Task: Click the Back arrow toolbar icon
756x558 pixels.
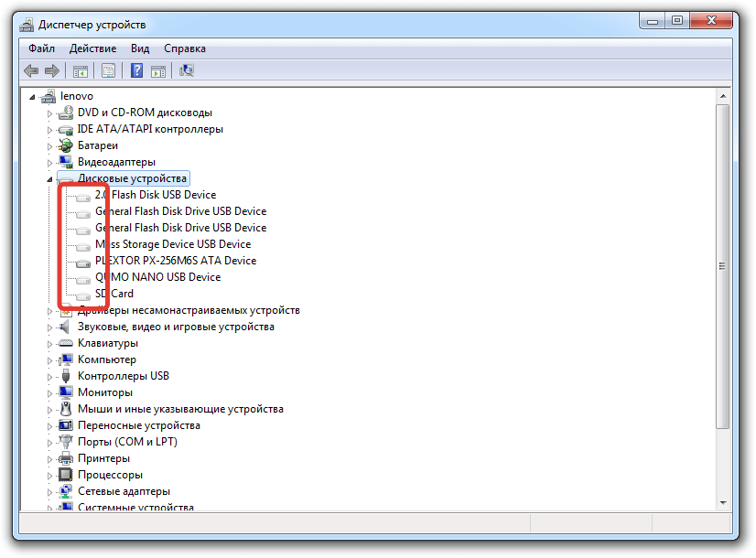Action: [31, 71]
